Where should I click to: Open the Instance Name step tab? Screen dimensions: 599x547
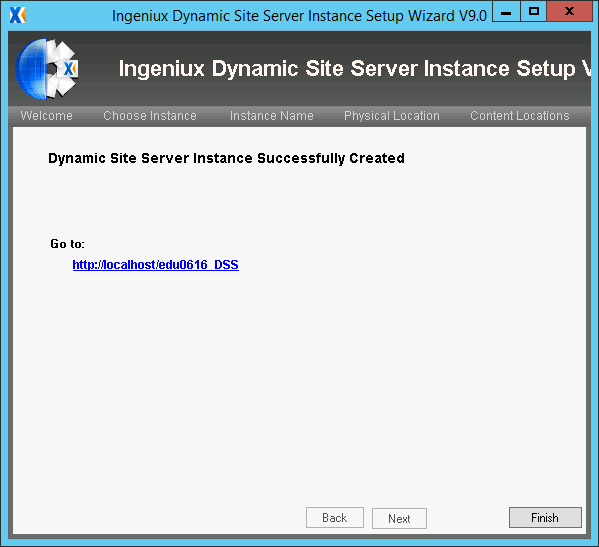pyautogui.click(x=272, y=116)
